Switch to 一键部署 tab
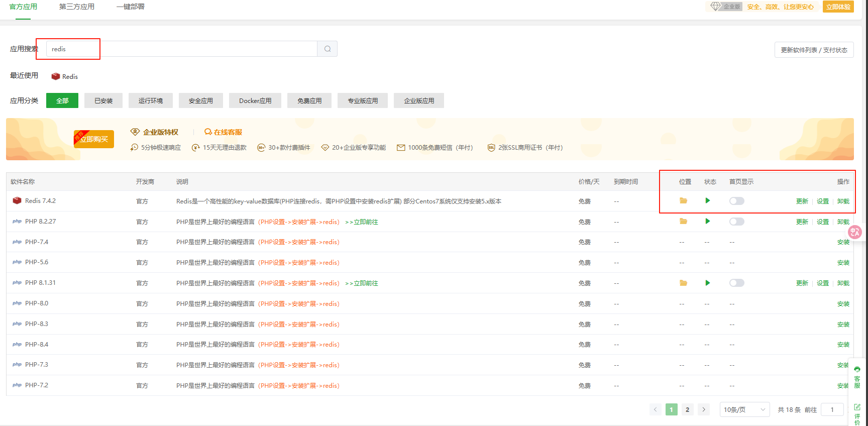 [x=131, y=7]
